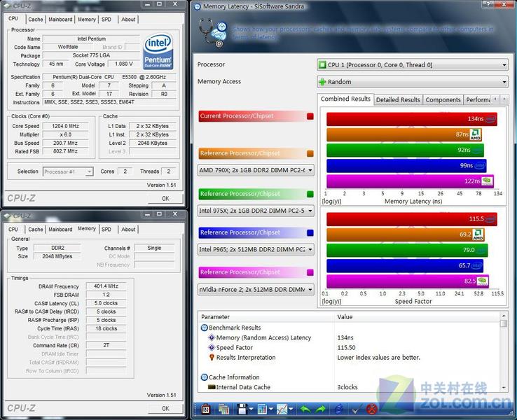Click the Sandra stethoscope module icon

tap(213, 33)
